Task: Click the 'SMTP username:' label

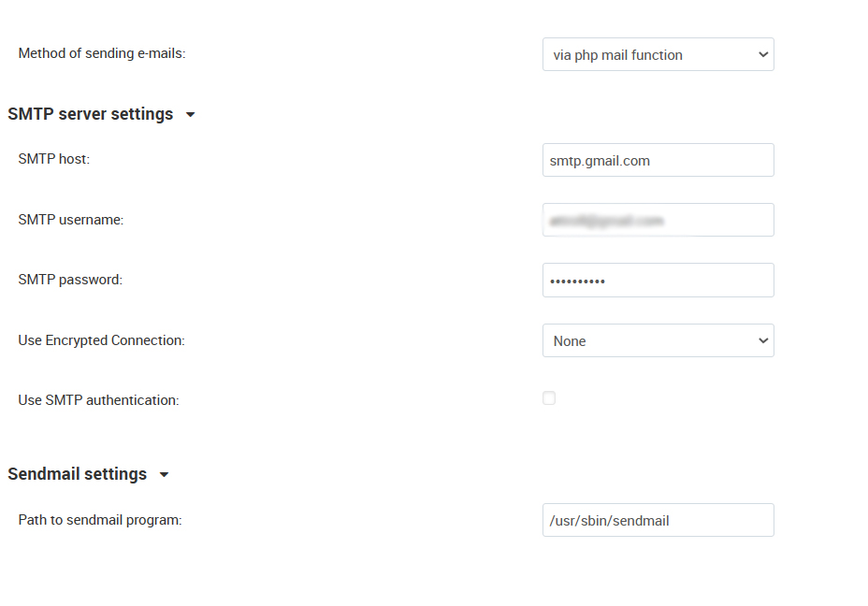Action: (71, 220)
